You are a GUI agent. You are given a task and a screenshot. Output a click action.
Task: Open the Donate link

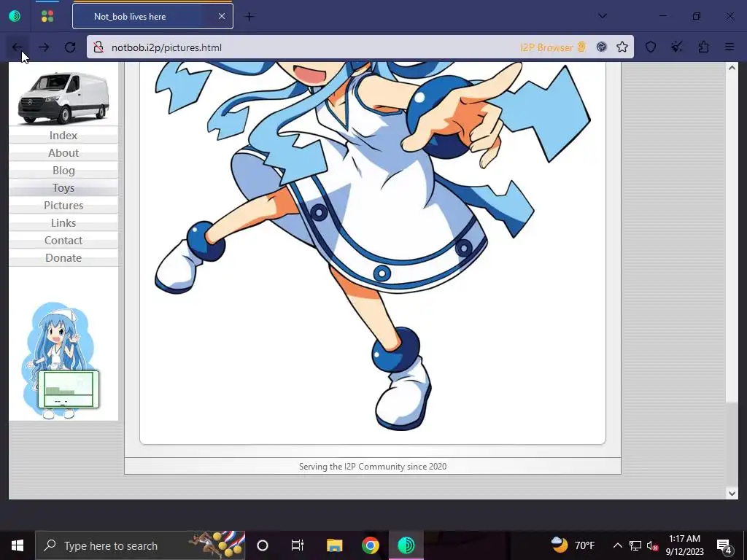coord(63,257)
